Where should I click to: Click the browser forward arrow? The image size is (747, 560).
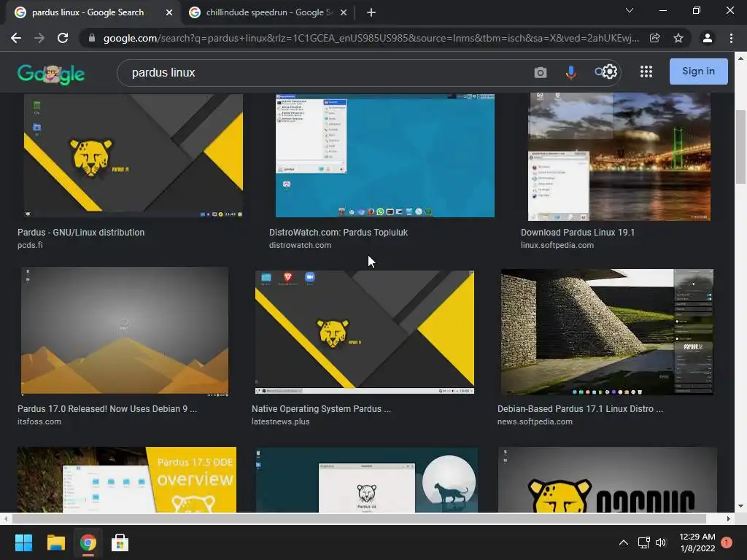tap(39, 38)
